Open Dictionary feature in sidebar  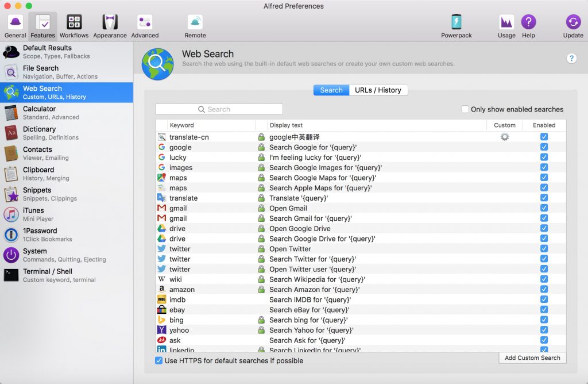tap(67, 133)
